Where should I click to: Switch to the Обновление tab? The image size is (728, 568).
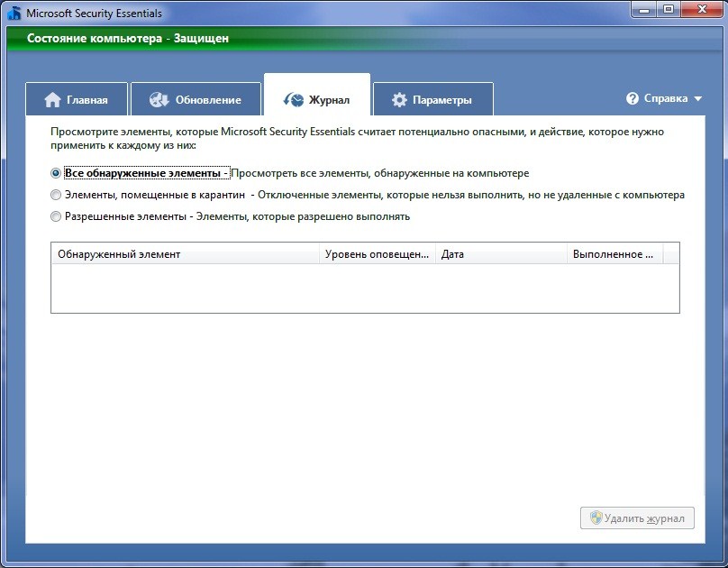pyautogui.click(x=196, y=99)
